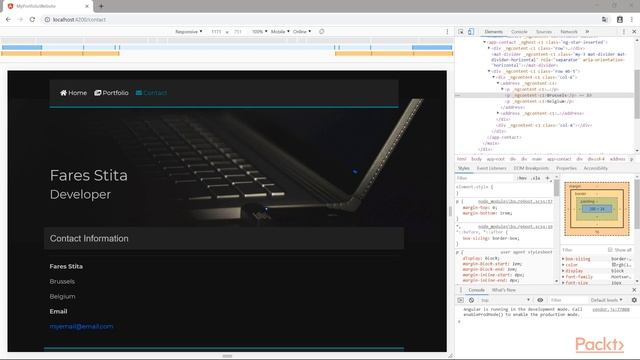Click the blue content box in box model
The width and height of the screenshot is (640, 360).
coord(597,209)
